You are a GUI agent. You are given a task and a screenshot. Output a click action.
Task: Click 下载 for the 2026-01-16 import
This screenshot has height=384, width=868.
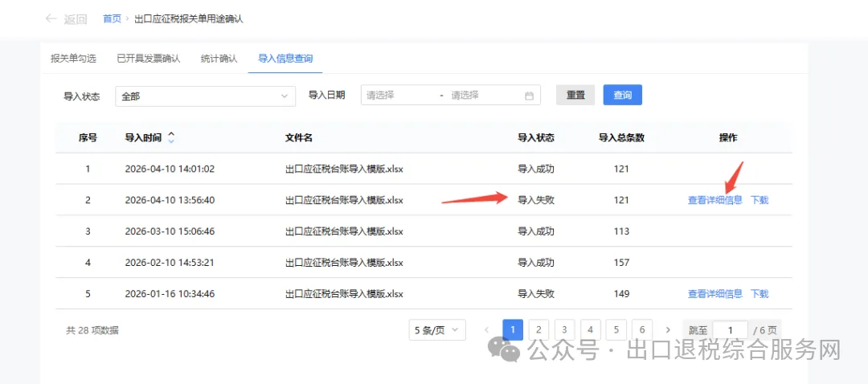click(x=759, y=294)
